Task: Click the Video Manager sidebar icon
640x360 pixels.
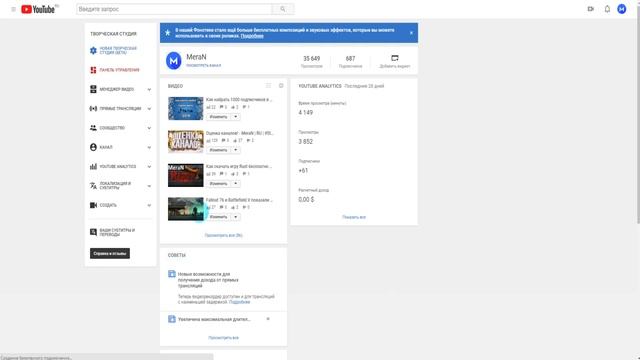Action: 93,89
